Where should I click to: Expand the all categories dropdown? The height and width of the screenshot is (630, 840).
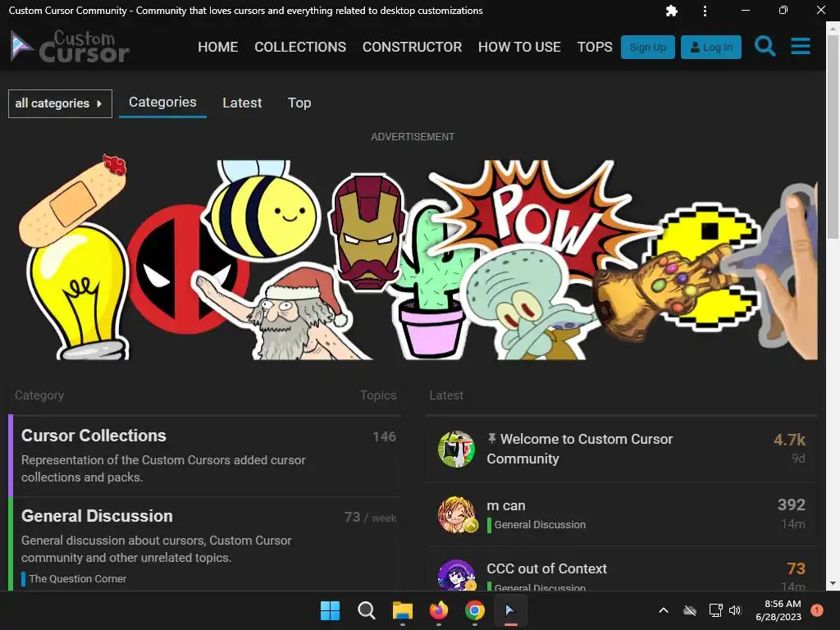coord(60,103)
